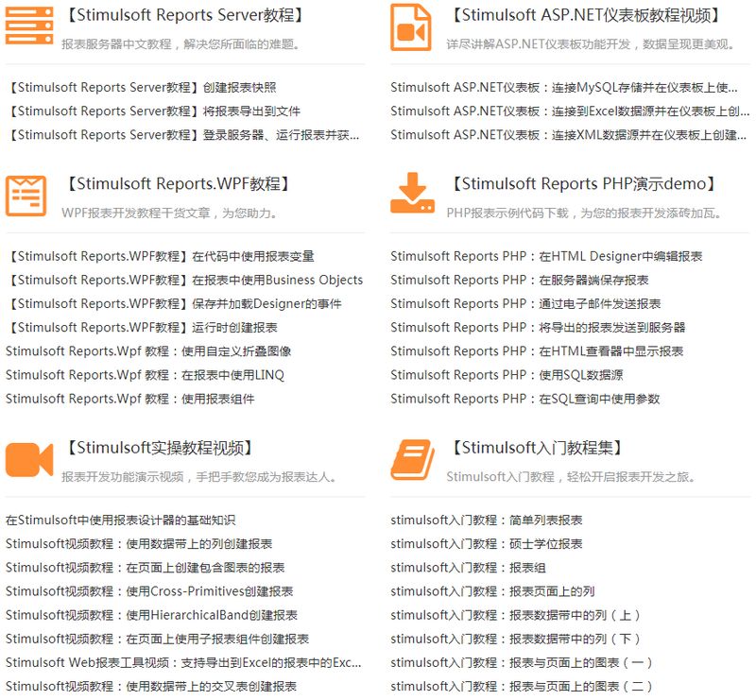
Task: Click the server icon beside Stimulsoft Reports Server教程
Action: click(30, 26)
